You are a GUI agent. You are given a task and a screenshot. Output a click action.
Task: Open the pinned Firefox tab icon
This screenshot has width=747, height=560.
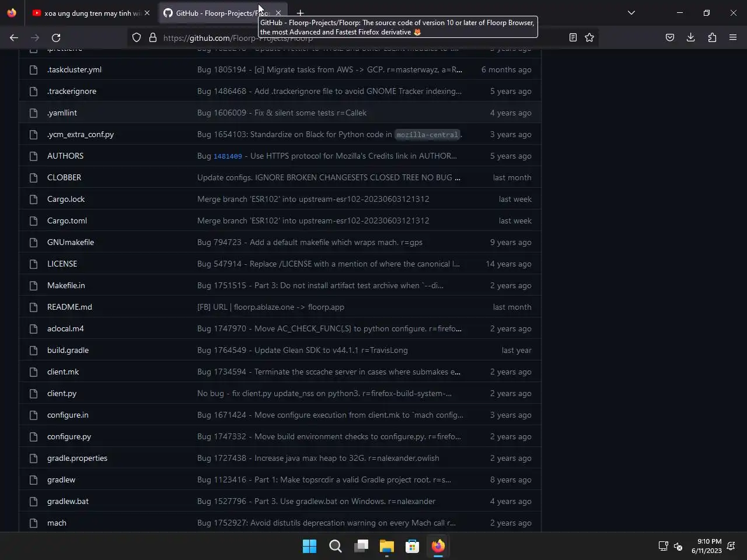click(12, 13)
